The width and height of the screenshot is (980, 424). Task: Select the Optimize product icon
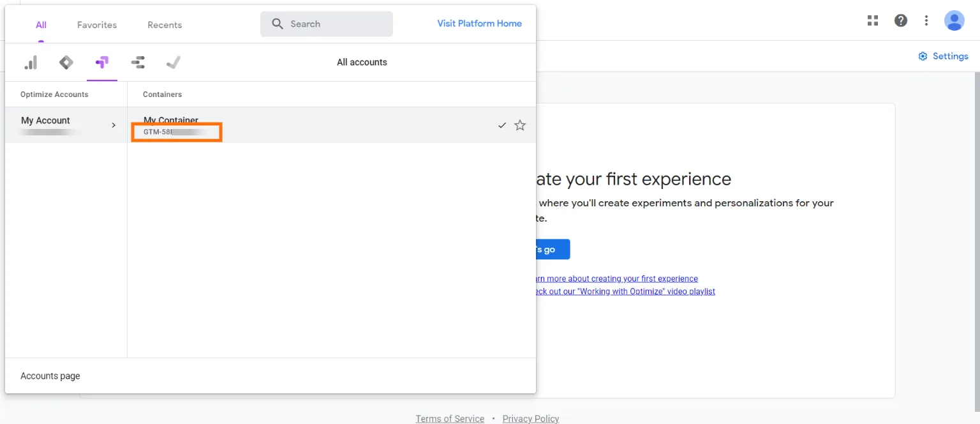[102, 62]
